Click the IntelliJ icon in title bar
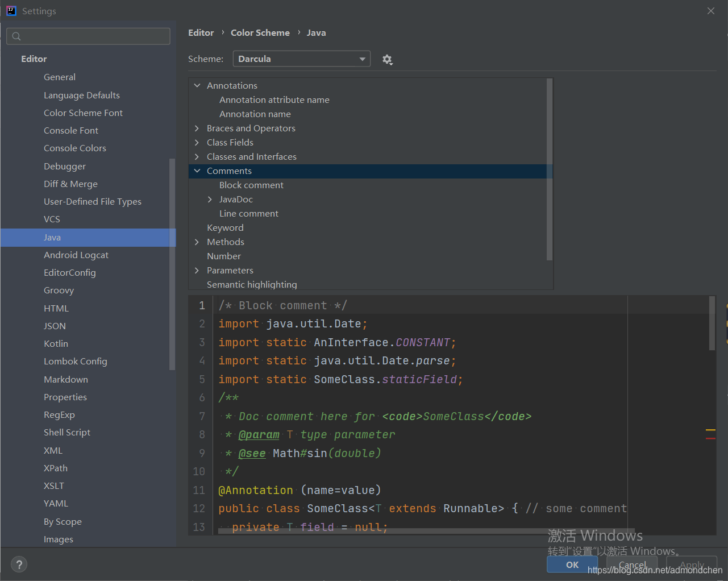This screenshot has height=581, width=728. click(11, 11)
